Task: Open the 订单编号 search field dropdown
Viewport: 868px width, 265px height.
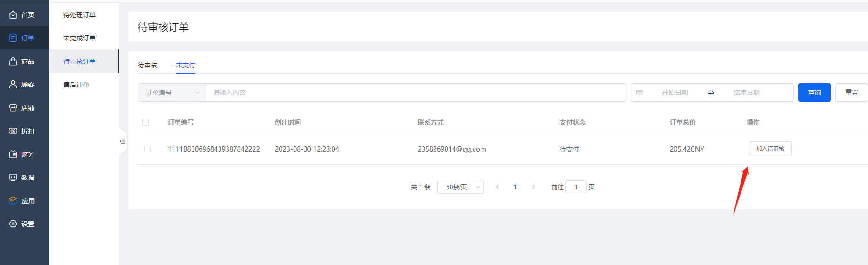Action: point(172,93)
